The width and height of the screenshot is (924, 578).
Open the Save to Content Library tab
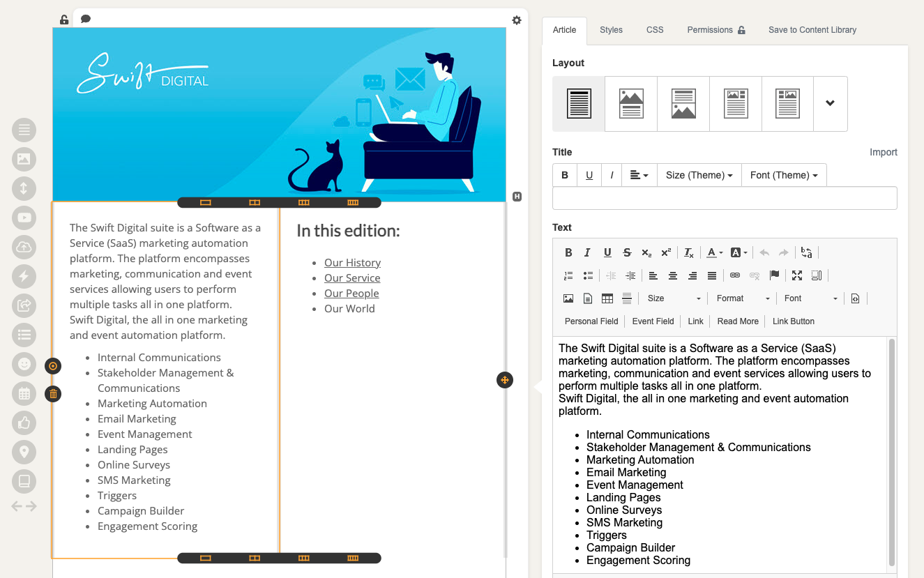tap(812, 30)
